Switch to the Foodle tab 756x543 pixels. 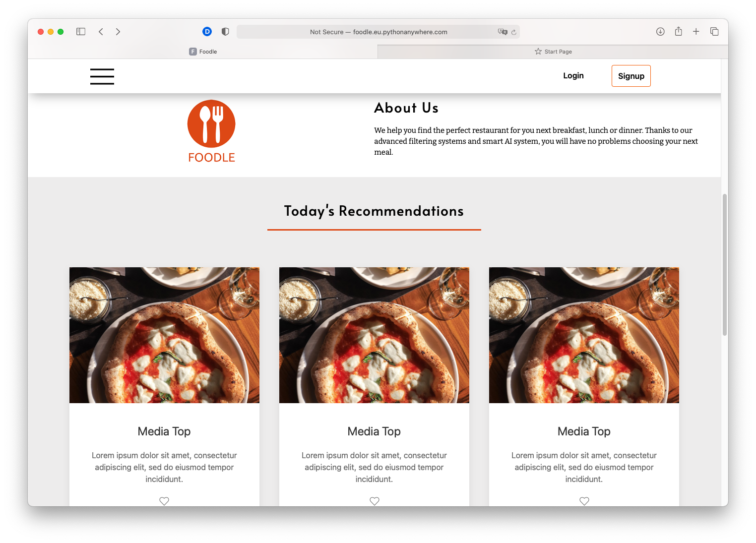203,52
